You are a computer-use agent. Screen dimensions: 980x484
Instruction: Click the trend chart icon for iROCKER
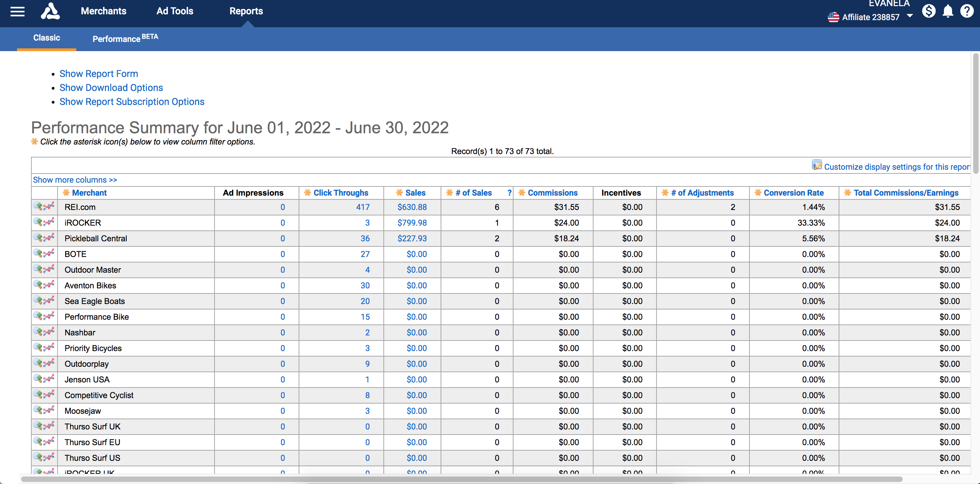(x=49, y=222)
